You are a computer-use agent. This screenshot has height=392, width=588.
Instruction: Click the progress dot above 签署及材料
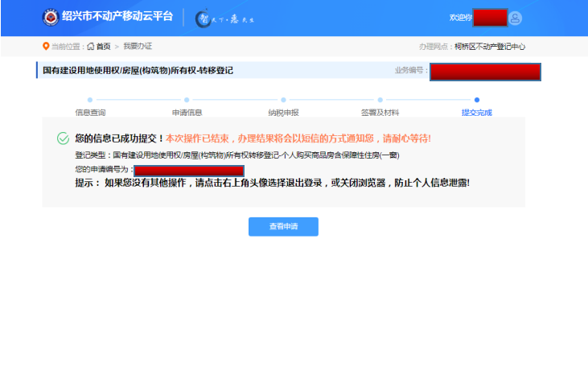pos(380,100)
